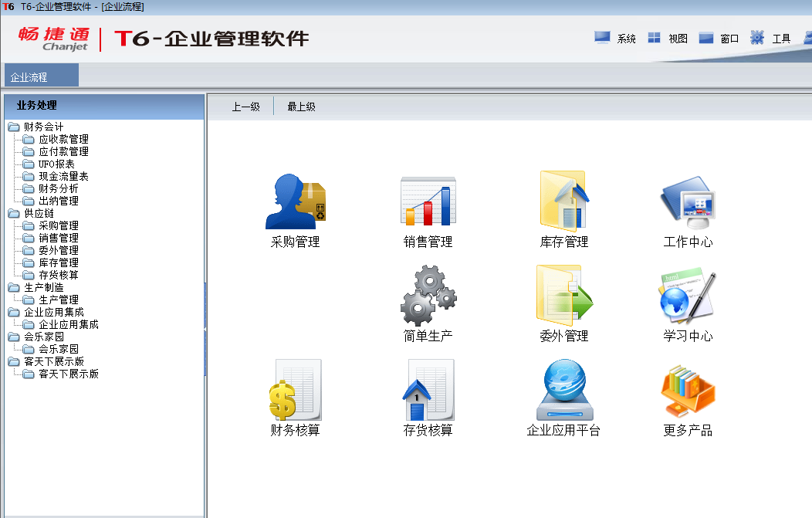Click the T6 application icon in title bar
This screenshot has width=812, height=518.
click(x=8, y=7)
